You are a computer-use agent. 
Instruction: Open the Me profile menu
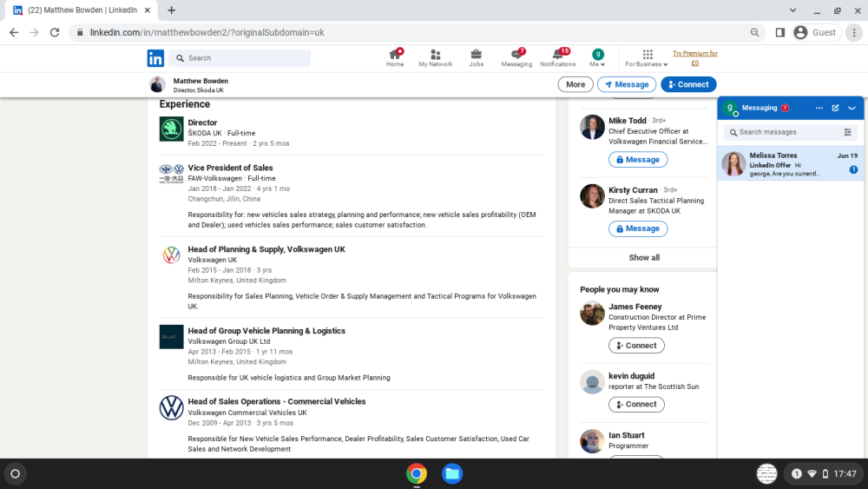pos(597,57)
